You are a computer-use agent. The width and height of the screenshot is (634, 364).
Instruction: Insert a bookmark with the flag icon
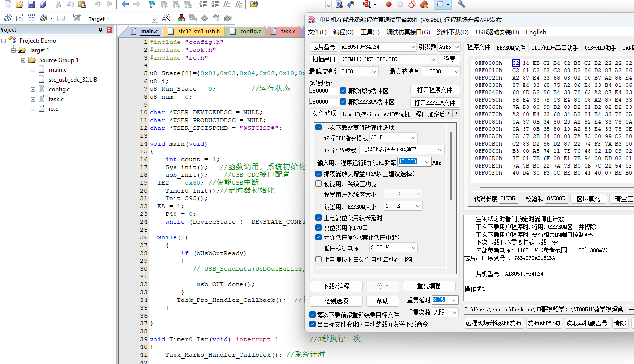[x=152, y=4]
